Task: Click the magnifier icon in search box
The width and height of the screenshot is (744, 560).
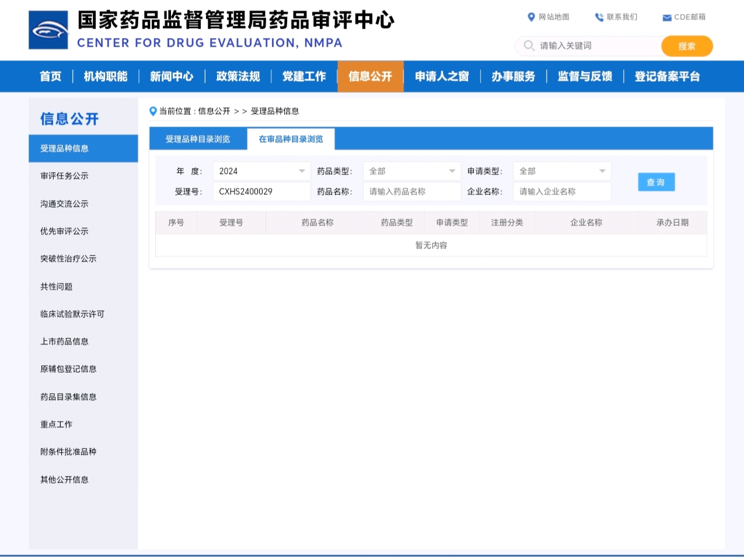Action: [529, 45]
